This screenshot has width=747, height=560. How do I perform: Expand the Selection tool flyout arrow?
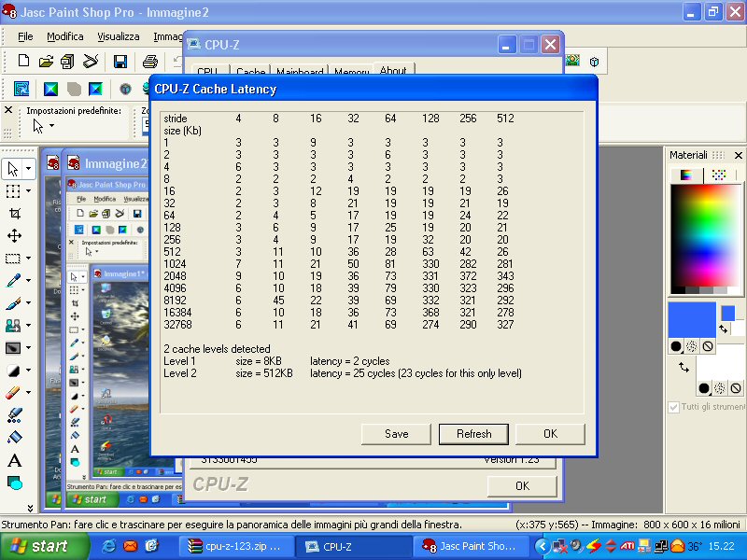(x=29, y=259)
